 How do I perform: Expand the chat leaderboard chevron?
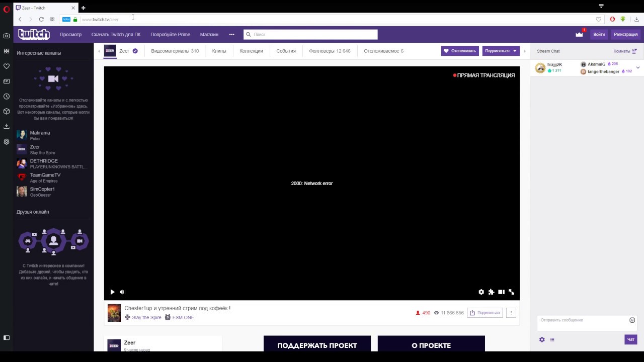click(x=638, y=67)
